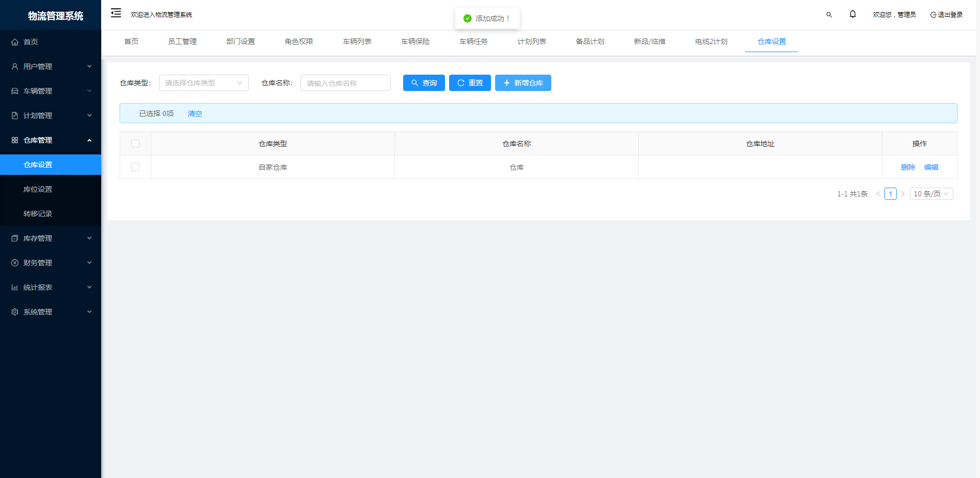Expand the 库存管理 sidebar menu
980x478 pixels.
pos(51,238)
